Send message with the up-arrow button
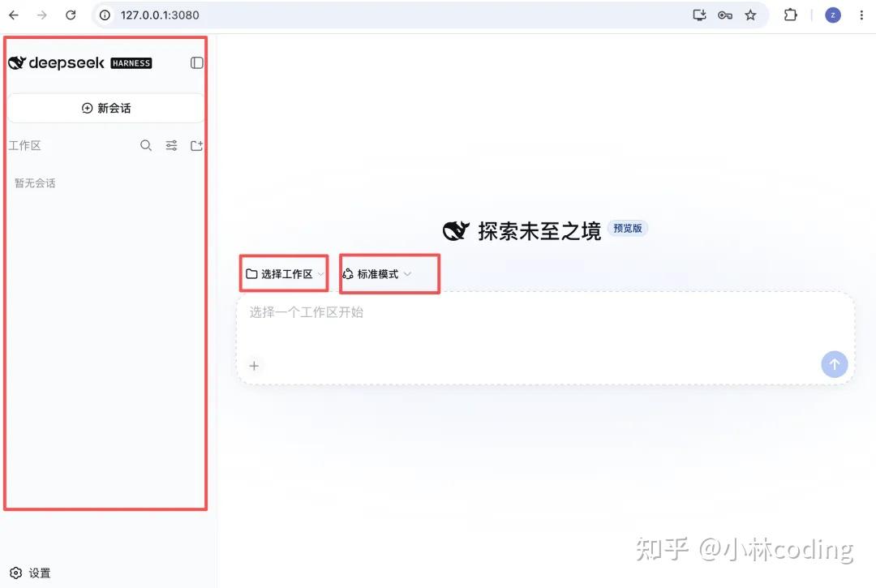The image size is (876, 588). tap(834, 364)
